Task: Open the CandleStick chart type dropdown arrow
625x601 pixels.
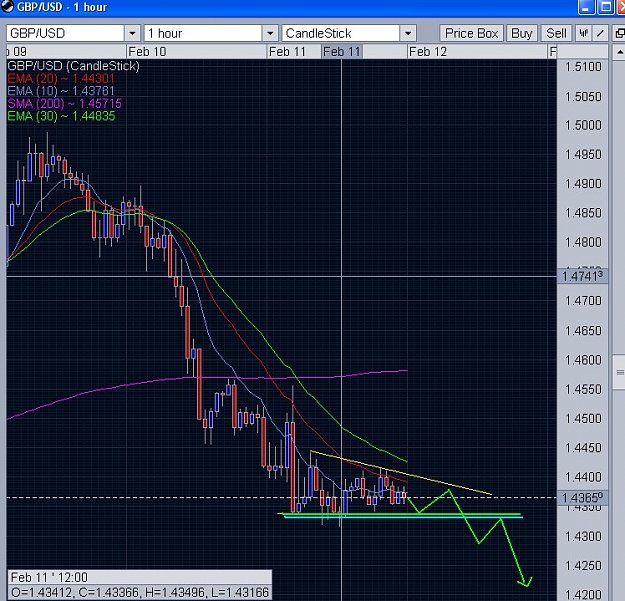Action: (x=408, y=33)
